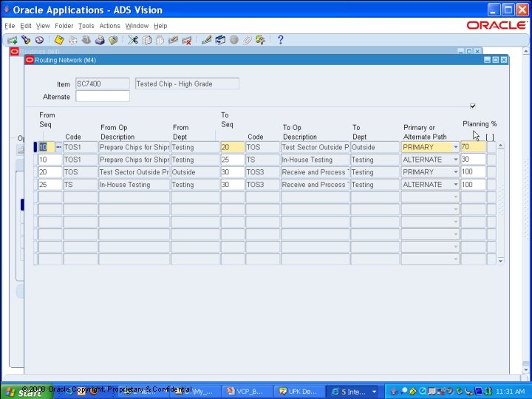Click the Next Step toolbar icon
Viewport: 532px width, 399px height.
72,40
